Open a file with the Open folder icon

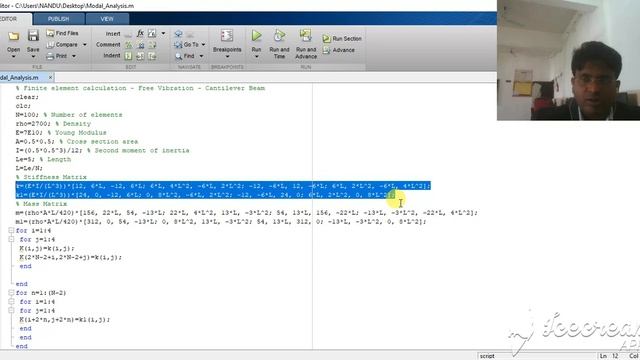[13, 36]
